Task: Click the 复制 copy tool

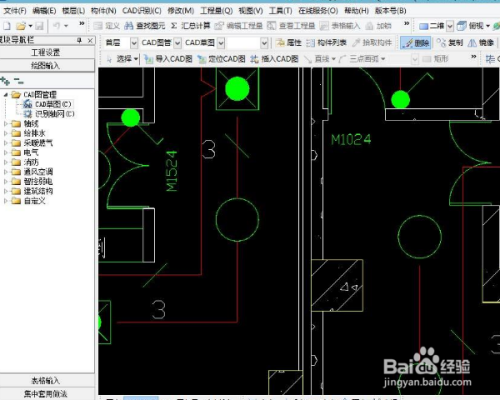Action: [450, 43]
